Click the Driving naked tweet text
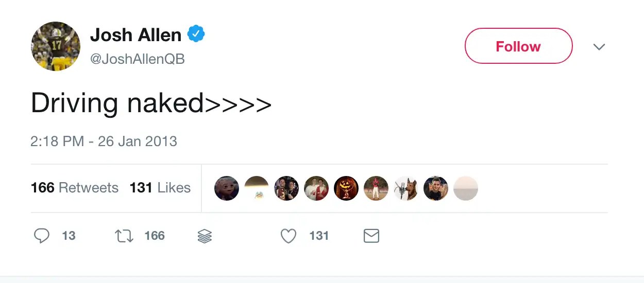Screen dimensions: 644x283 (x=151, y=103)
